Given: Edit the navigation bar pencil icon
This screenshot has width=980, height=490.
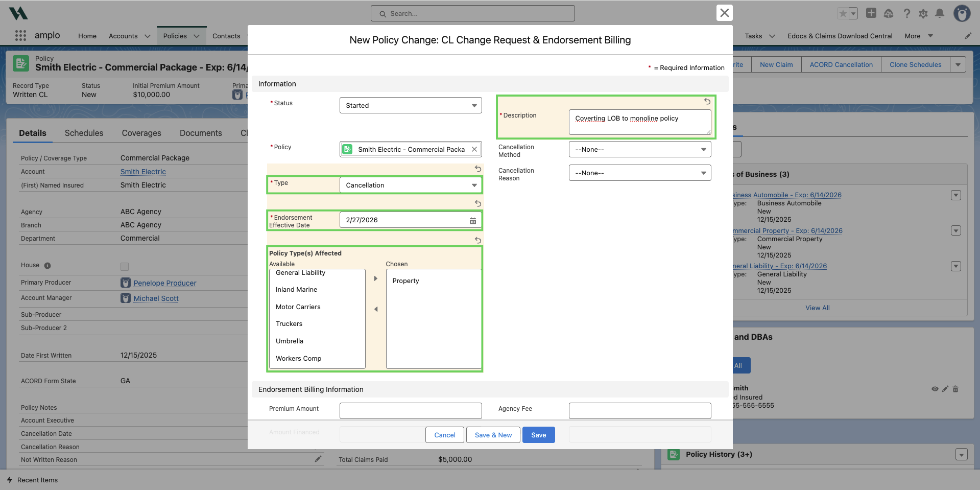Looking at the screenshot, I should (x=968, y=36).
